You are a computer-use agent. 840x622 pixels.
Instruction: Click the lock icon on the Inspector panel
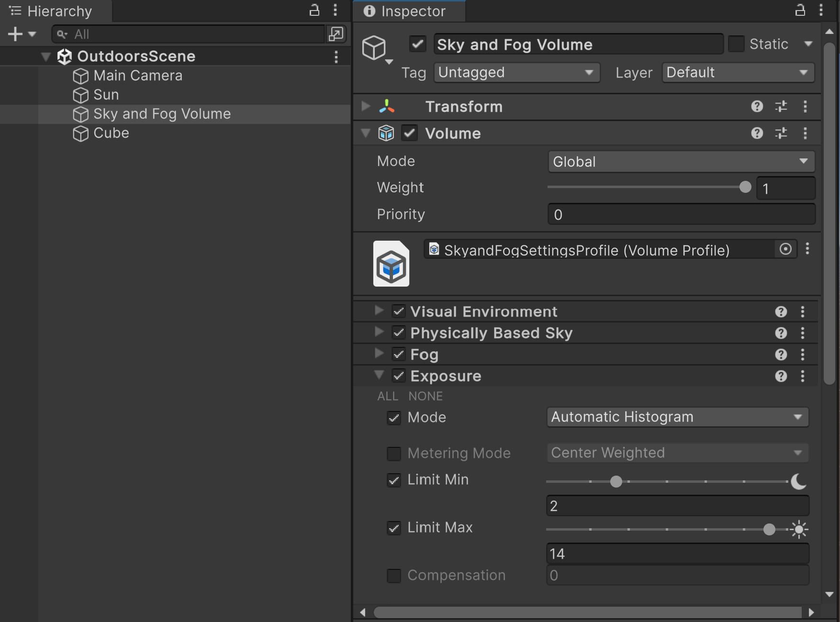(800, 10)
